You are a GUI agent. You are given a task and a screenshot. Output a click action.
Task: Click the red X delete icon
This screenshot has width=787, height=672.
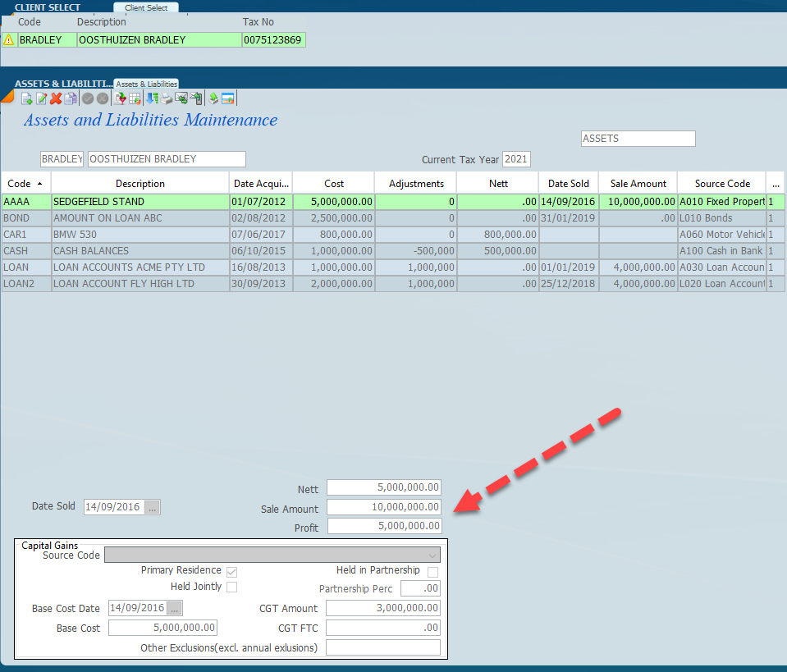pos(56,99)
